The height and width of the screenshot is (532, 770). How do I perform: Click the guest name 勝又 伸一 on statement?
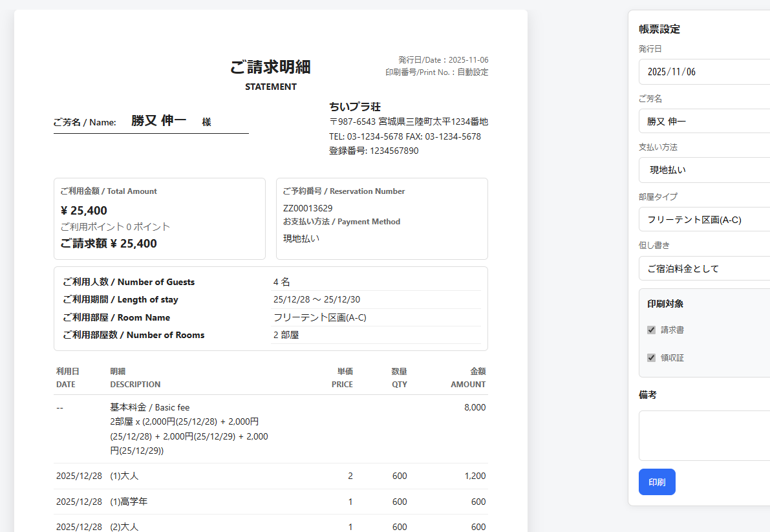158,120
